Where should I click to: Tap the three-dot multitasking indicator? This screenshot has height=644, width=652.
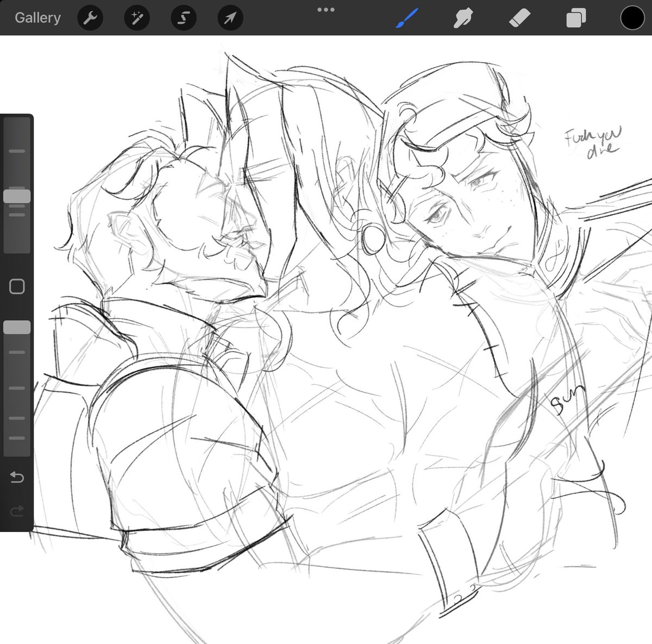pos(326,9)
